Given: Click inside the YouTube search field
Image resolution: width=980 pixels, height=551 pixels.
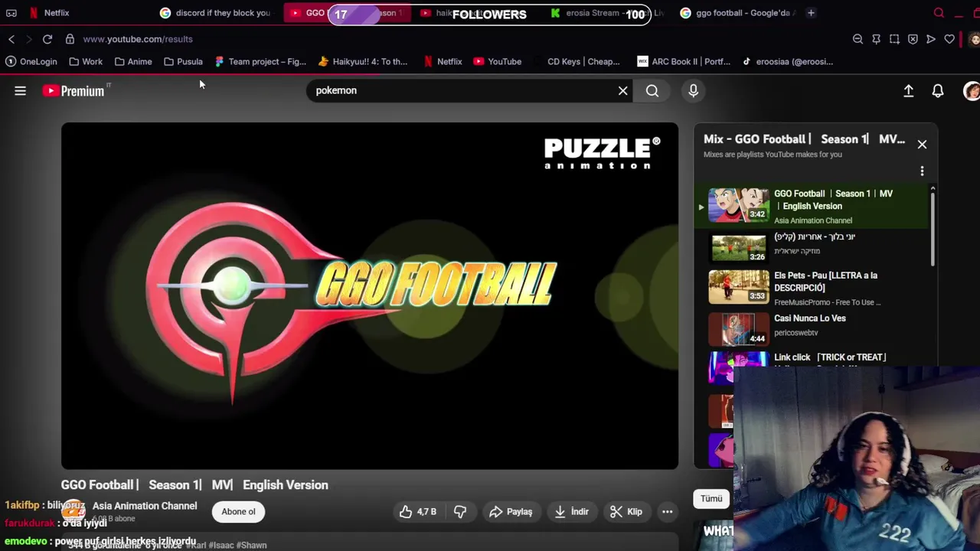Looking at the screenshot, I should [459, 91].
